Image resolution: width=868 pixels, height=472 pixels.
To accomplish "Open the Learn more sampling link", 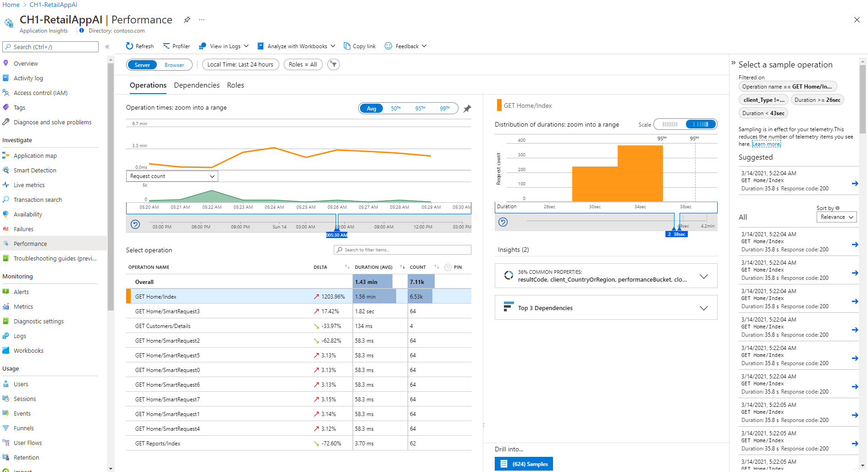I will click(x=766, y=144).
